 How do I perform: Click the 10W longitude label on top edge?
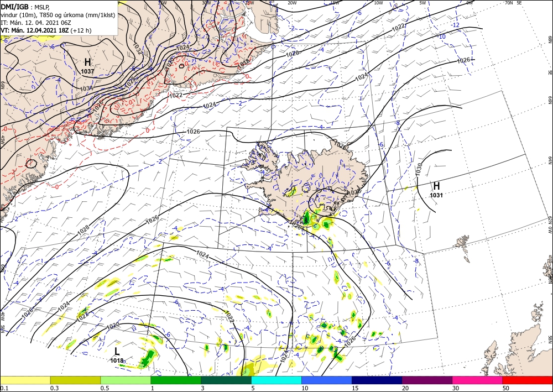(x=378, y=3)
